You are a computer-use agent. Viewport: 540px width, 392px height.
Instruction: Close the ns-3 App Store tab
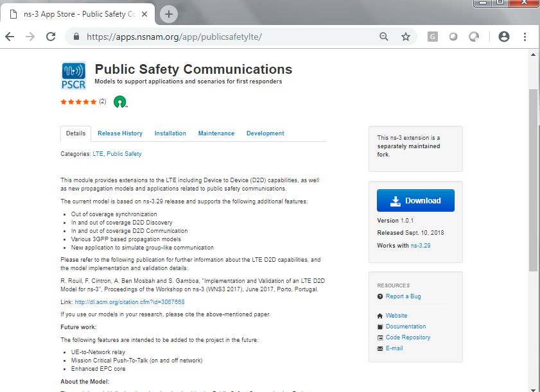(x=144, y=14)
